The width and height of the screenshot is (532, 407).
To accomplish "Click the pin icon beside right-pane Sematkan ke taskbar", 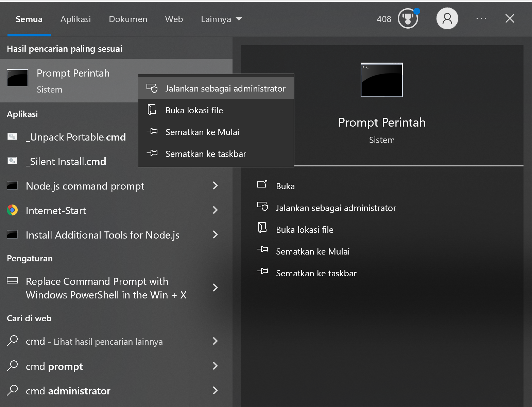I will click(x=262, y=271).
